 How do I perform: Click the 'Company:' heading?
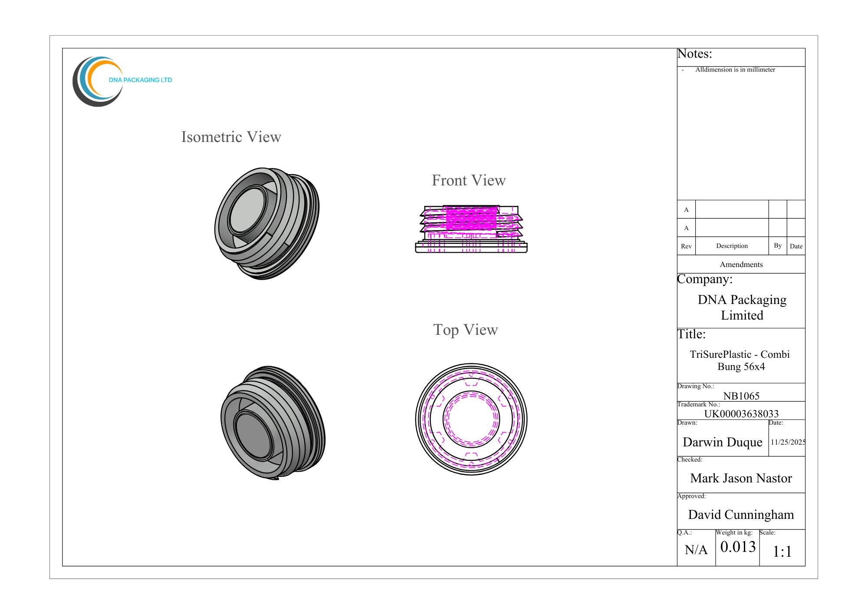[x=705, y=279]
